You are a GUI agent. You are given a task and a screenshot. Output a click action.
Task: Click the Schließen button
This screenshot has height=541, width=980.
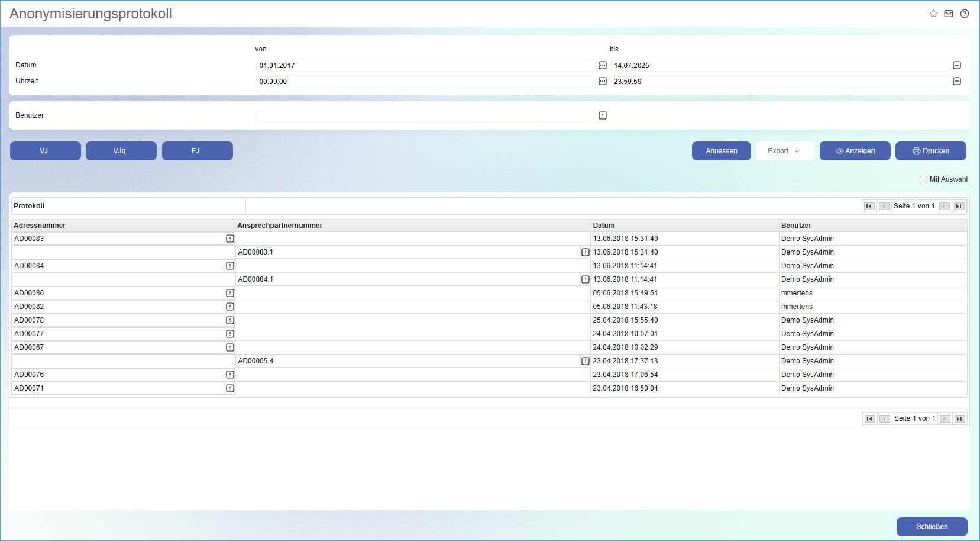coord(932,527)
